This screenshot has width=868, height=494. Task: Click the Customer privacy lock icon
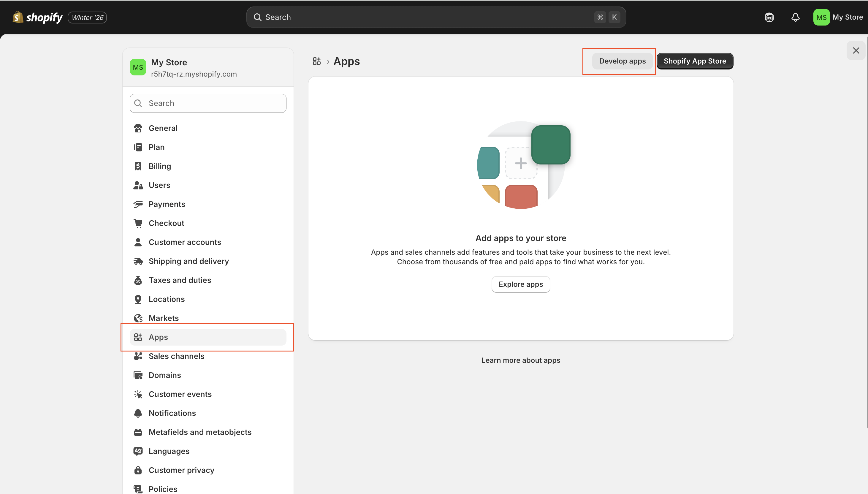point(138,470)
